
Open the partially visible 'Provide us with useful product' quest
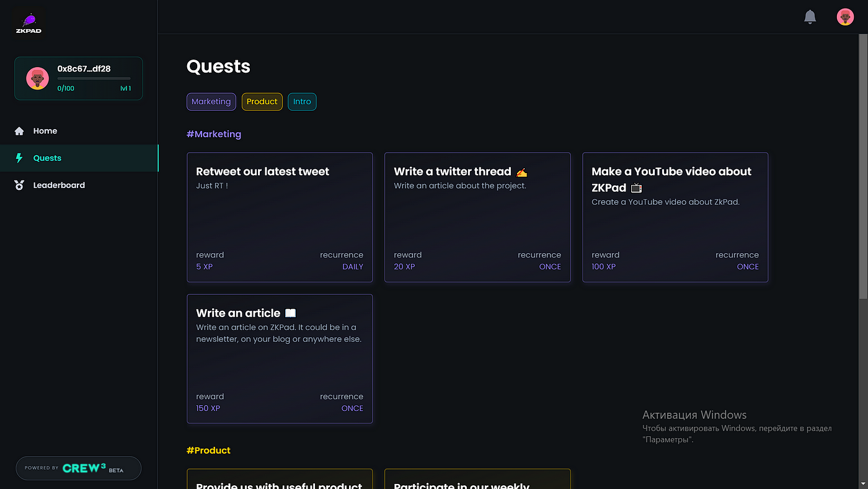pos(280,479)
